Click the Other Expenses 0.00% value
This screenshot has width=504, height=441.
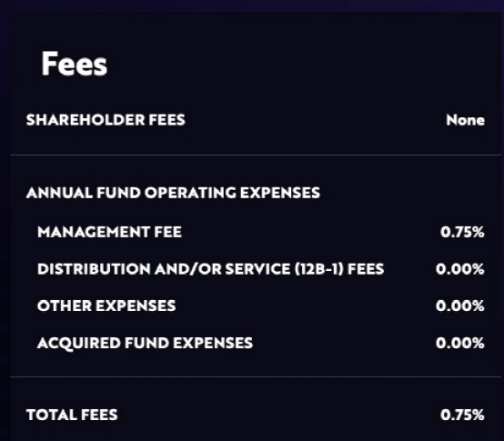click(x=460, y=306)
